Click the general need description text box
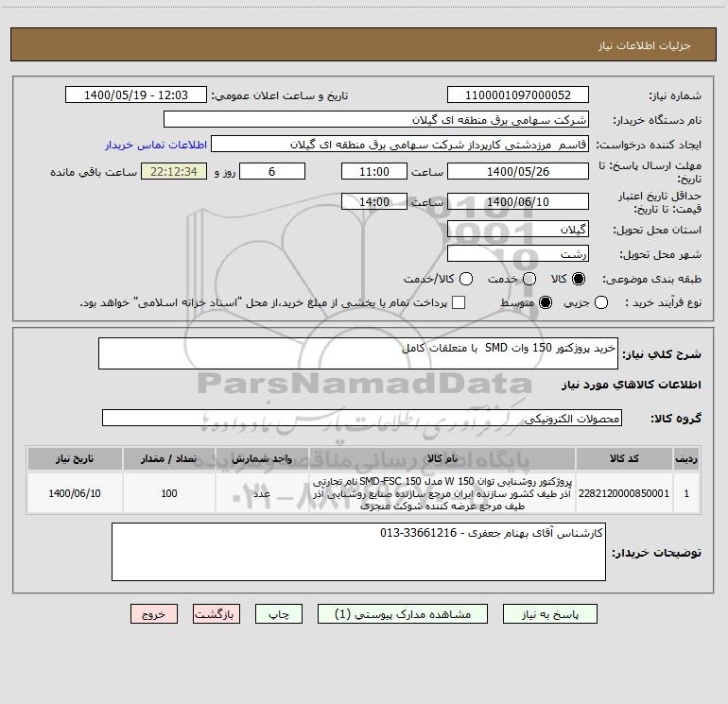This screenshot has width=728, height=704. click(x=358, y=353)
